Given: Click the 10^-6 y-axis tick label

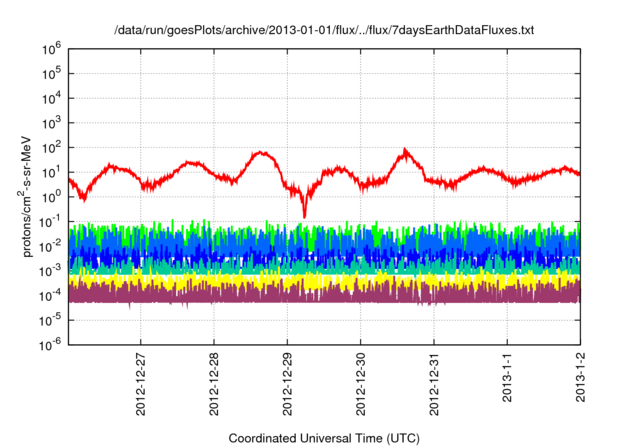Looking at the screenshot, I should coord(50,345).
